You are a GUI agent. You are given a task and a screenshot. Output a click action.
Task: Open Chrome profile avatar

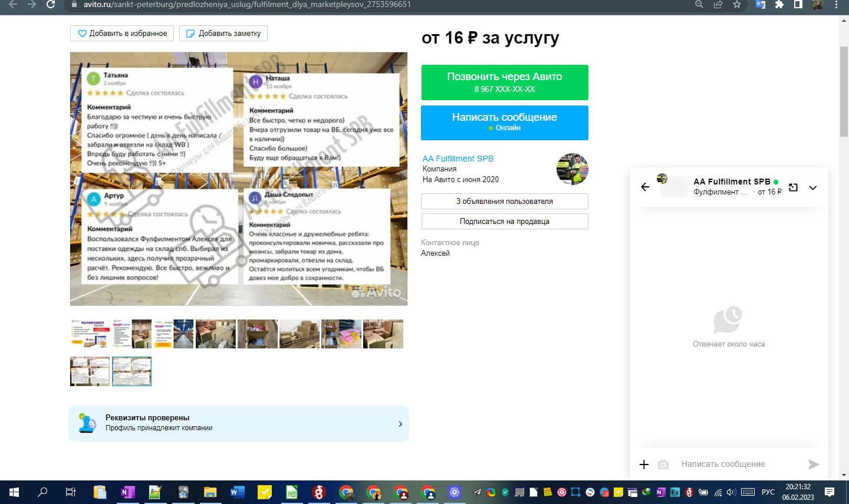(x=817, y=4)
